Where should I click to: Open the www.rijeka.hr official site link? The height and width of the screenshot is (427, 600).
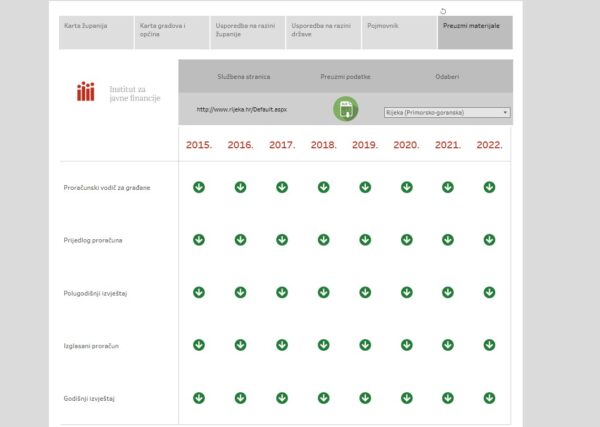tap(242, 109)
